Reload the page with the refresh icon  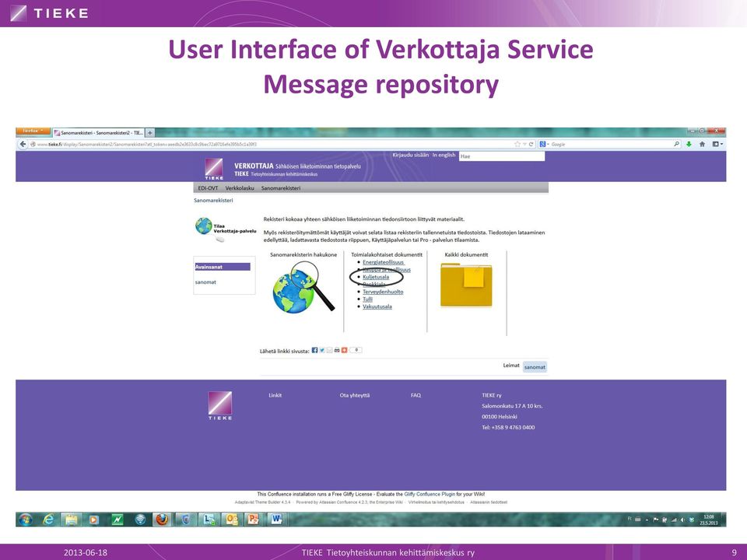tap(531, 144)
